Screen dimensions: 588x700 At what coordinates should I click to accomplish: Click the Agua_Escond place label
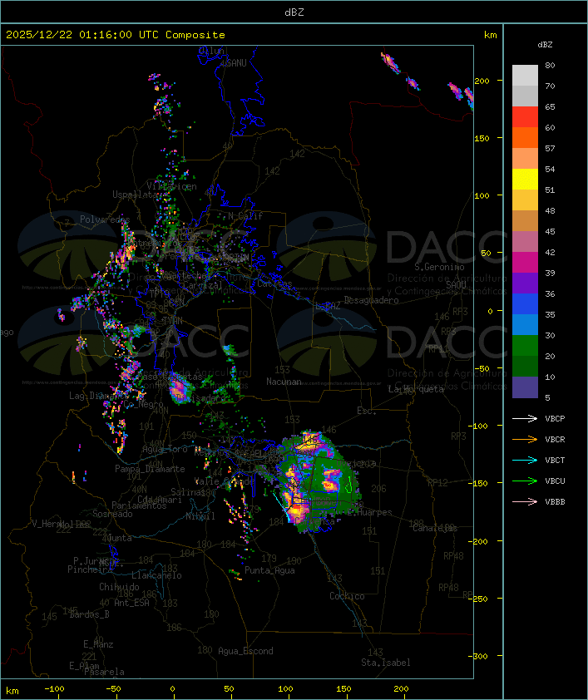[x=245, y=651]
